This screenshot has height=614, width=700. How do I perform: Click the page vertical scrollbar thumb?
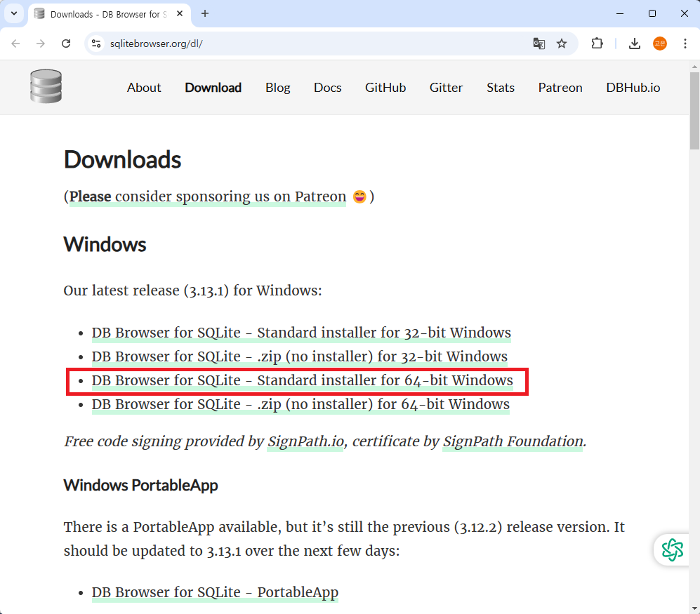coord(694,110)
